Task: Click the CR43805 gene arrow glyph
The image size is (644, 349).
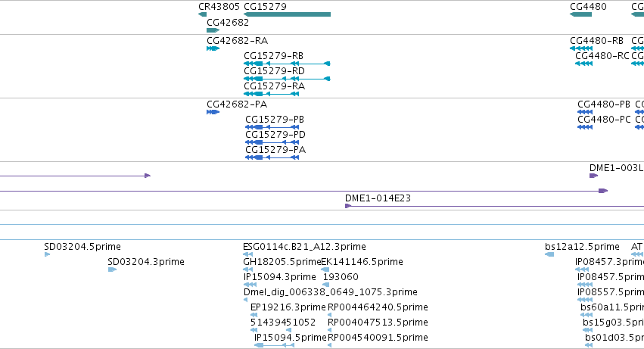Action: [203, 14]
